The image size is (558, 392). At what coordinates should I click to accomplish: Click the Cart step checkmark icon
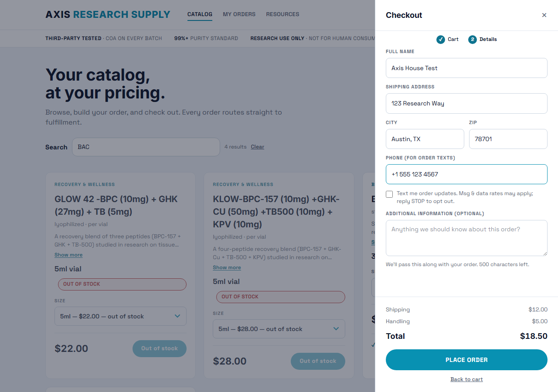pyautogui.click(x=441, y=40)
